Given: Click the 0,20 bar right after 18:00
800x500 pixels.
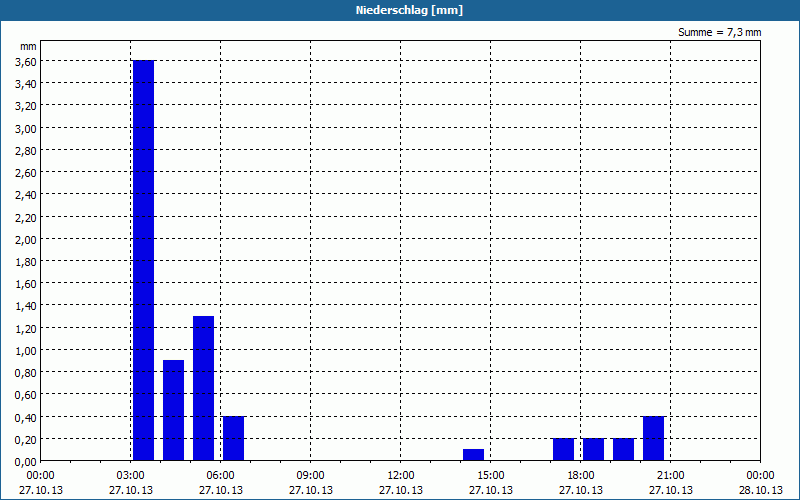Looking at the screenshot, I should click(593, 449).
